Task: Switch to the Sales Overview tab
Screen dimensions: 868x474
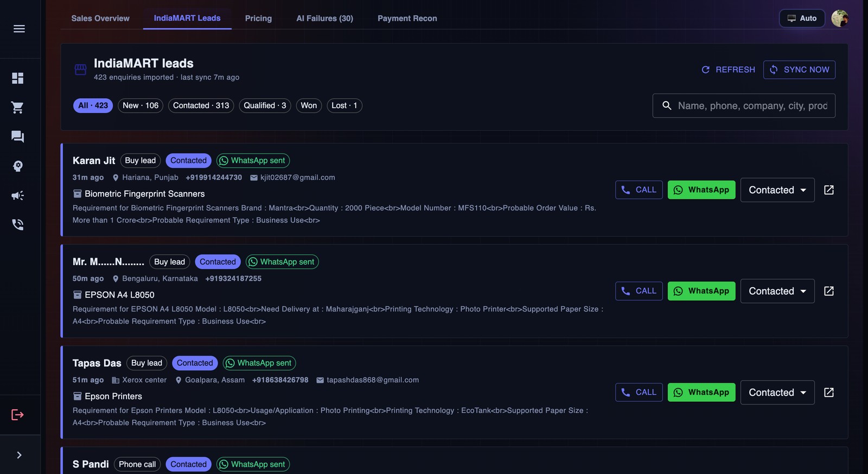Action: click(x=100, y=18)
